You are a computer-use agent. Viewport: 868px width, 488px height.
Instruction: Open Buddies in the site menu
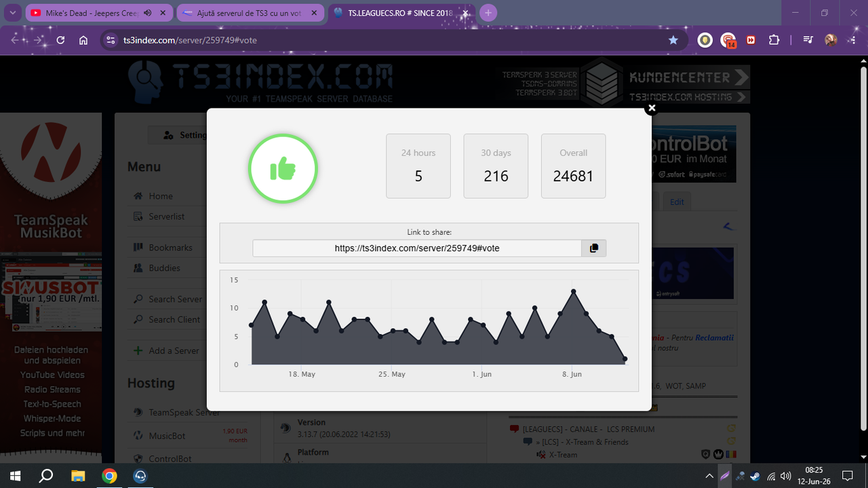click(165, 268)
